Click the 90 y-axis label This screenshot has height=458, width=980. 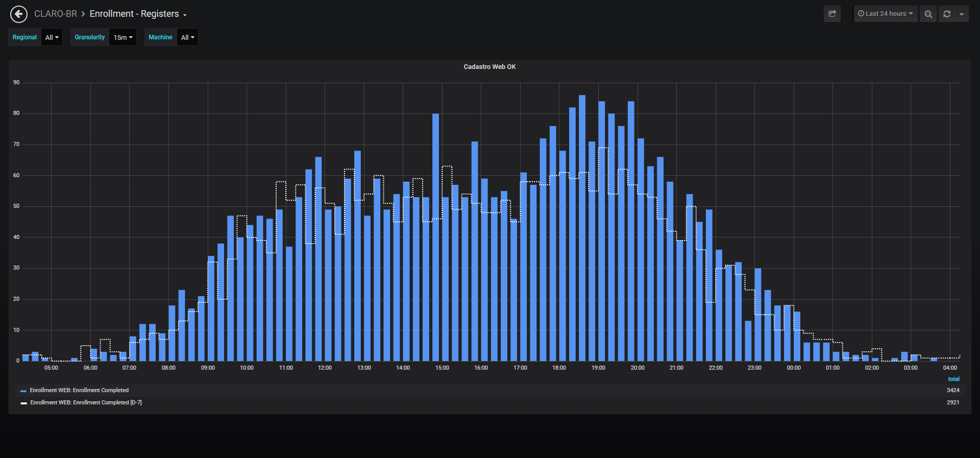16,82
